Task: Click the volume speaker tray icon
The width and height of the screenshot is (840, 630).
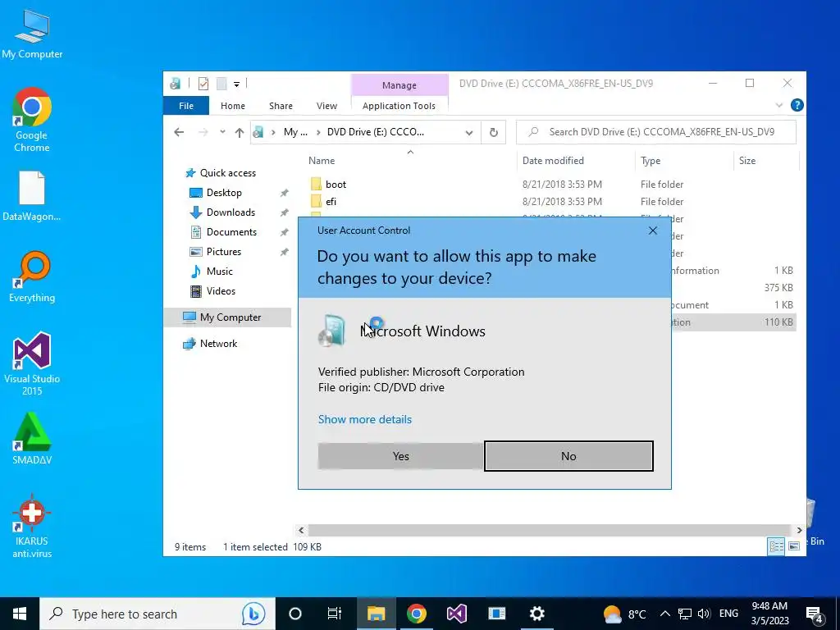Action: tap(704, 614)
